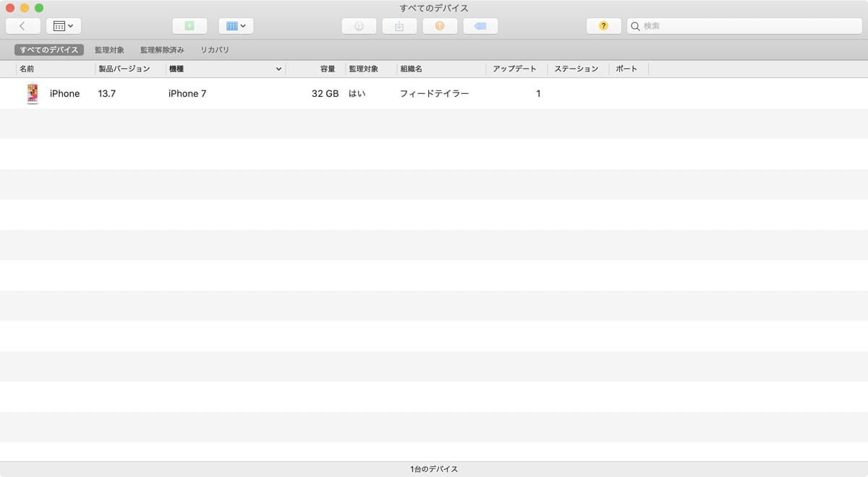Select the iPhone device thumbnail
This screenshot has width=868, height=477.
(x=33, y=94)
